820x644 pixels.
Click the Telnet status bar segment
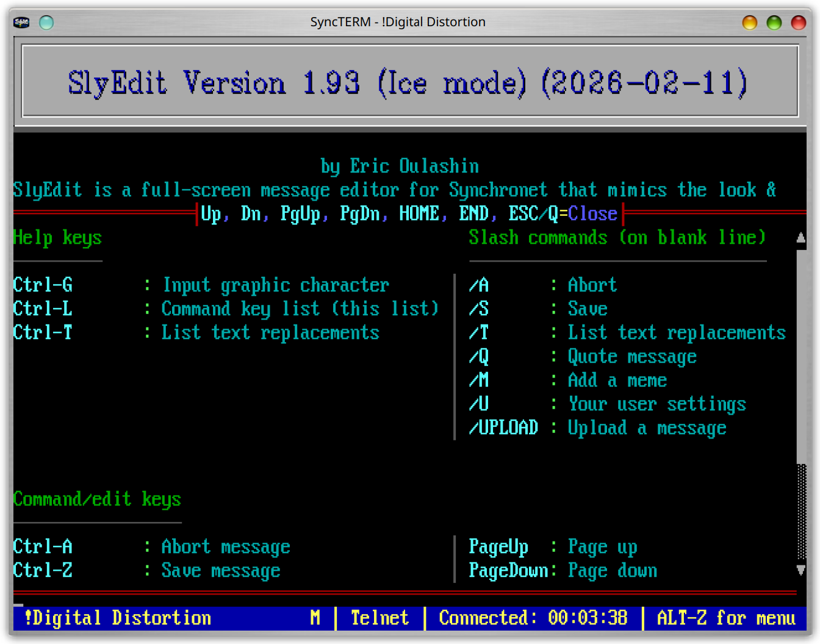(x=379, y=618)
